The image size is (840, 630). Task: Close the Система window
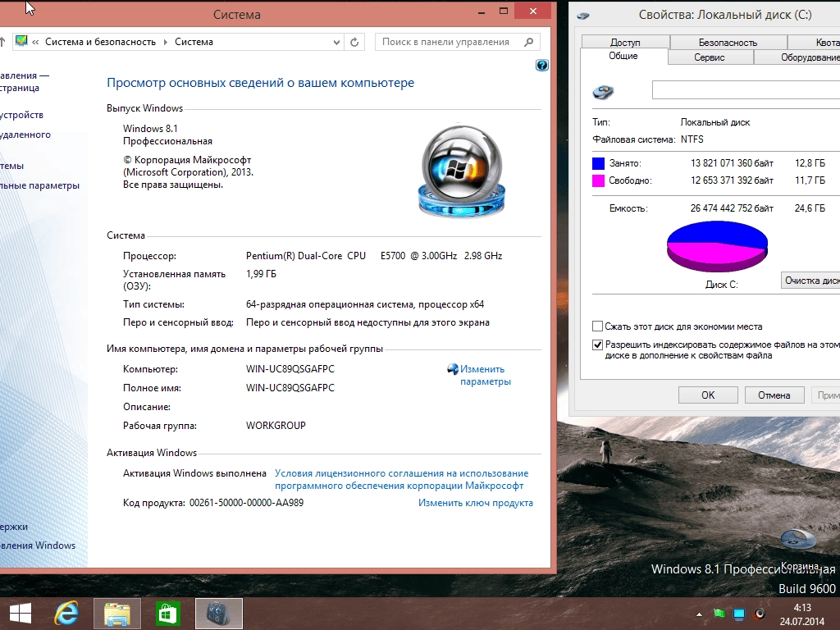(532, 11)
